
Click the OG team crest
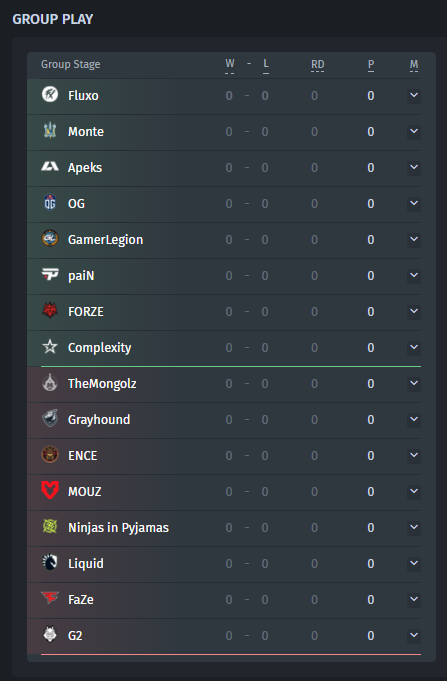point(50,202)
